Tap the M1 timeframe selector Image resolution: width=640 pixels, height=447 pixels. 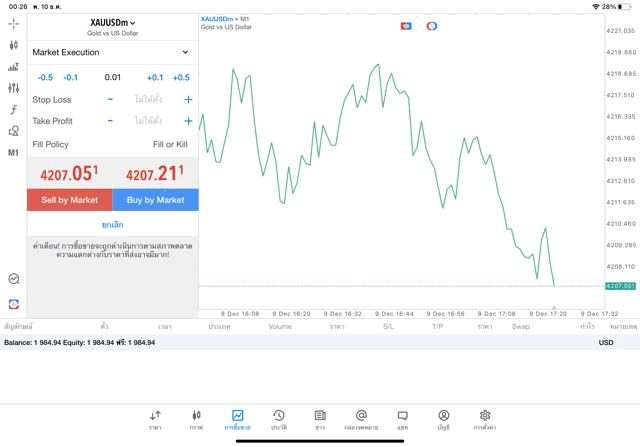13,153
